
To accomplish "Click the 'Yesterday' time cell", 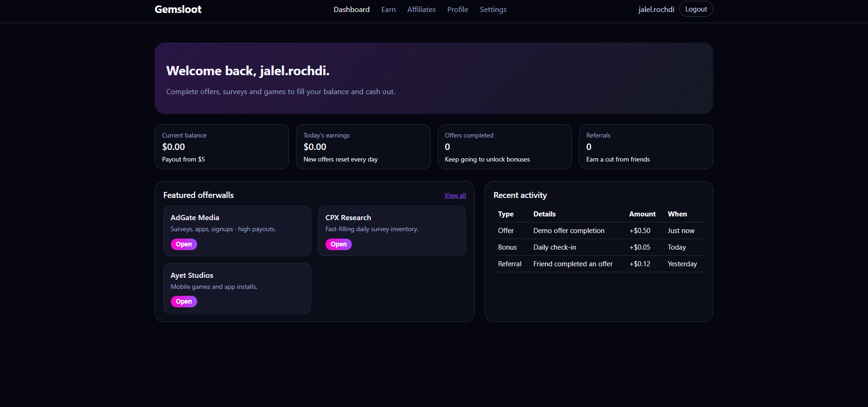I will 682,264.
